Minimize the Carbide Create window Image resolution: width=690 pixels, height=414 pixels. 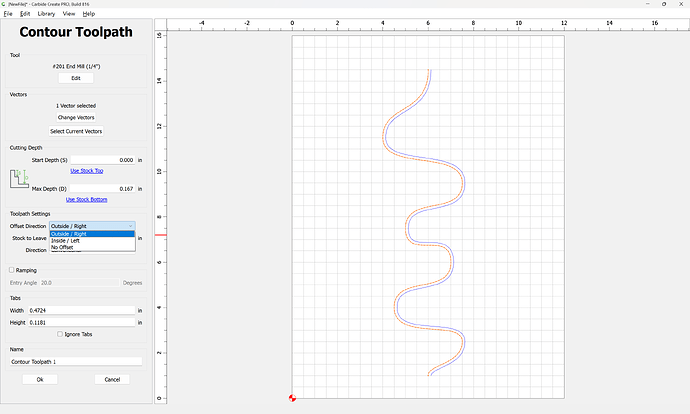click(647, 4)
